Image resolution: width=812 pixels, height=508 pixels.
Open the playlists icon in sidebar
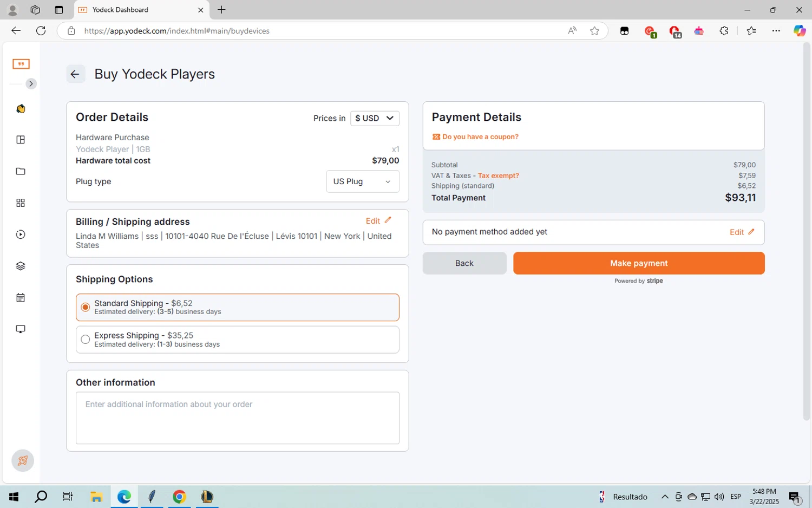21,235
